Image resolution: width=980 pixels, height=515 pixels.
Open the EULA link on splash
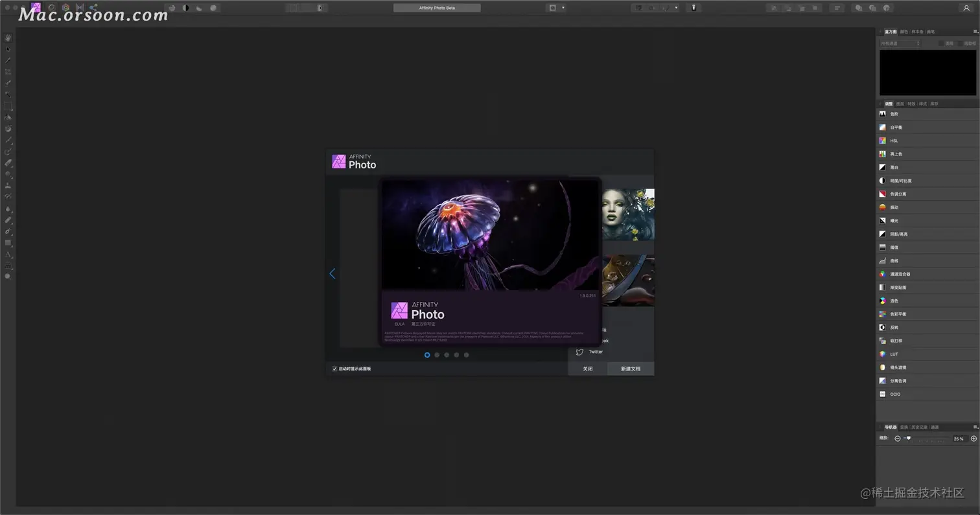point(399,324)
